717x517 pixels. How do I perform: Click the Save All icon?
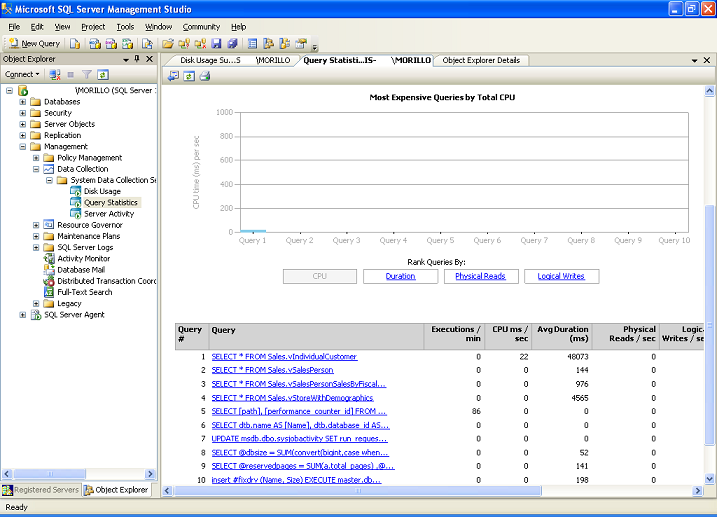point(232,43)
